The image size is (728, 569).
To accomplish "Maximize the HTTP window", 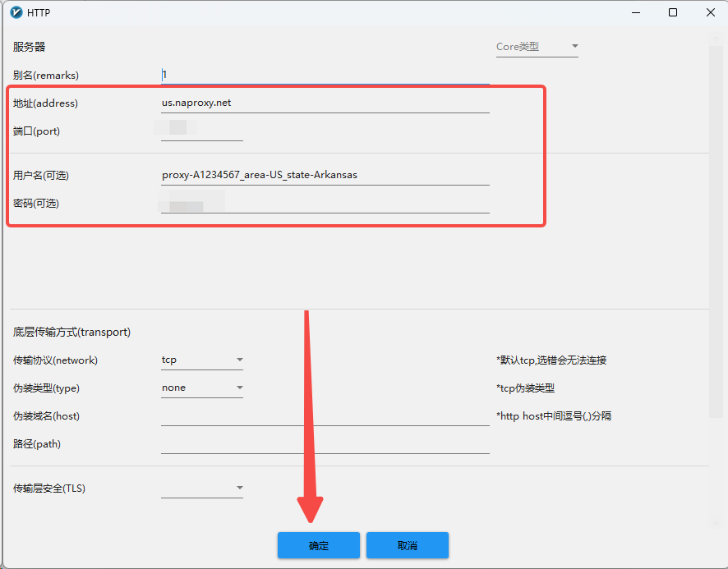I will [673, 12].
